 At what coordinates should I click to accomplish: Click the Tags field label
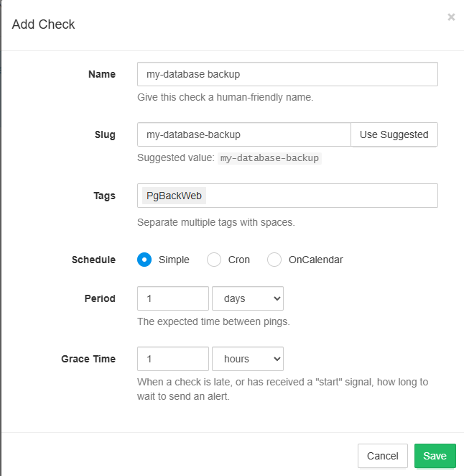(x=103, y=196)
